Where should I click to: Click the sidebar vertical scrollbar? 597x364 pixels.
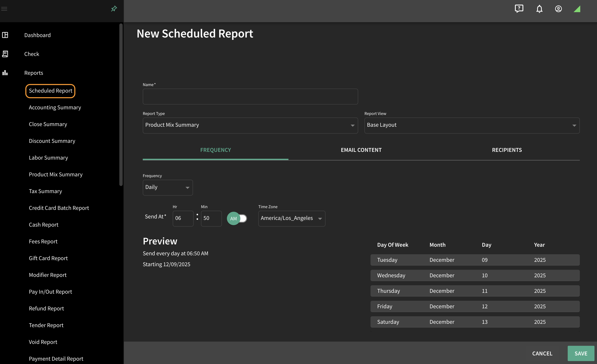pyautogui.click(x=121, y=105)
